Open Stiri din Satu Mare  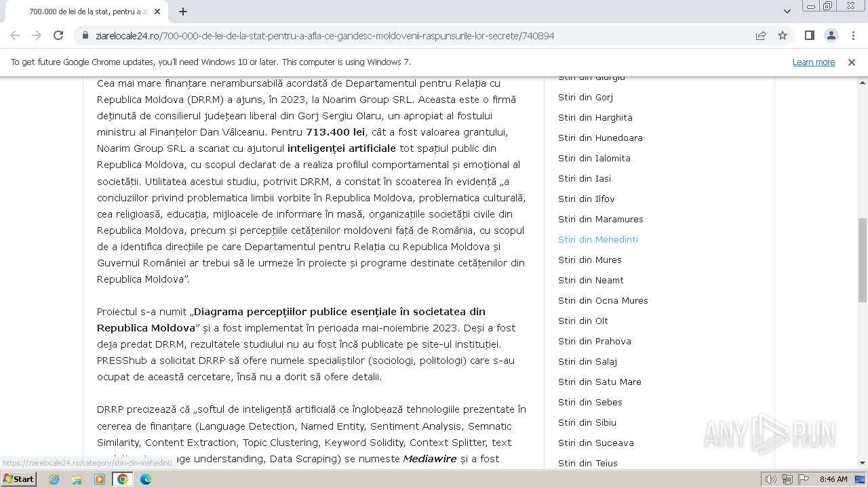[599, 382]
